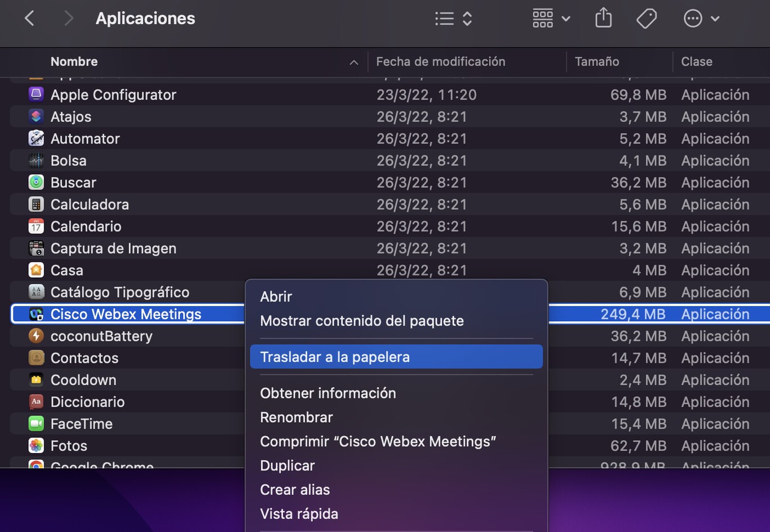Click the Contactos app icon
This screenshot has height=532, width=770.
[36, 357]
